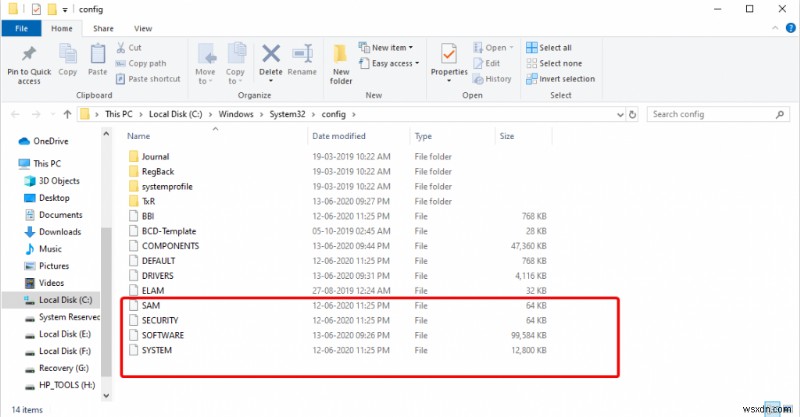Select the Journal folder
The image size is (800, 417).
[149, 157]
